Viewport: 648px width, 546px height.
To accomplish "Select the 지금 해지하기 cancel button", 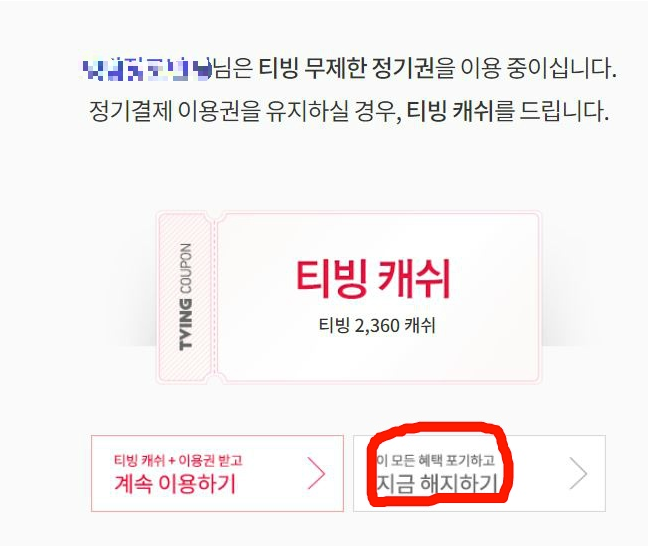I will pos(479,473).
